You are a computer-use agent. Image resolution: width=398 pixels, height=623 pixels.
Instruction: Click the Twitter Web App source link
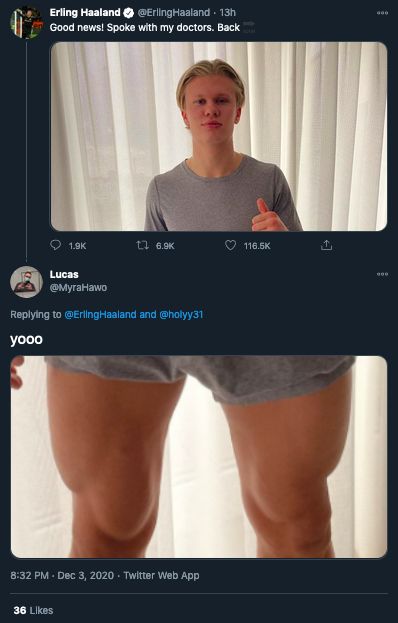pyautogui.click(x=161, y=575)
